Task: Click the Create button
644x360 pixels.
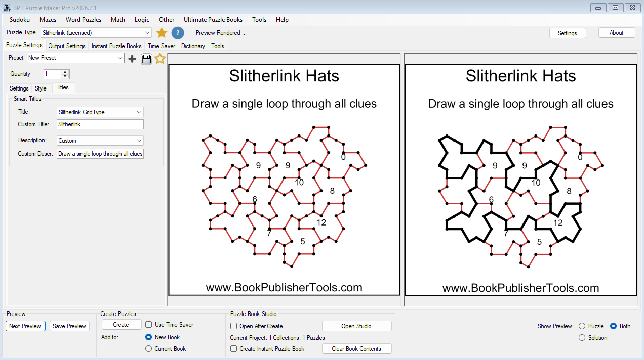Action: (121, 325)
